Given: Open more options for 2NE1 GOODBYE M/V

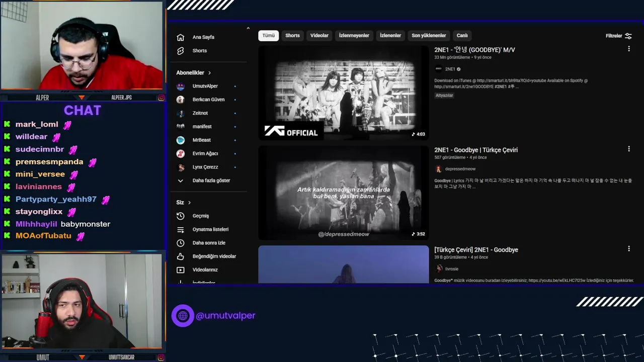Looking at the screenshot, I should (628, 49).
